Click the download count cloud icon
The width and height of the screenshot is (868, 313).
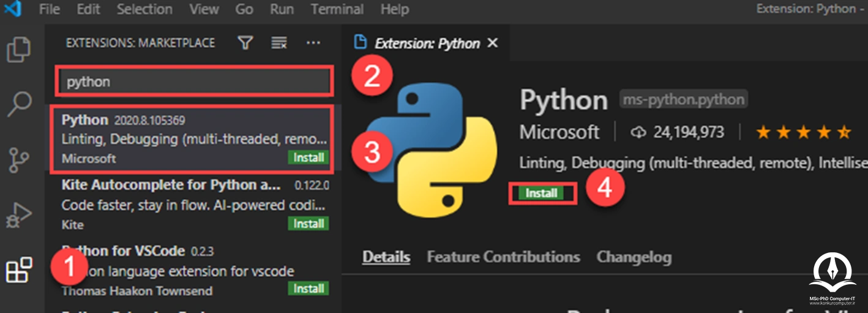point(638,132)
